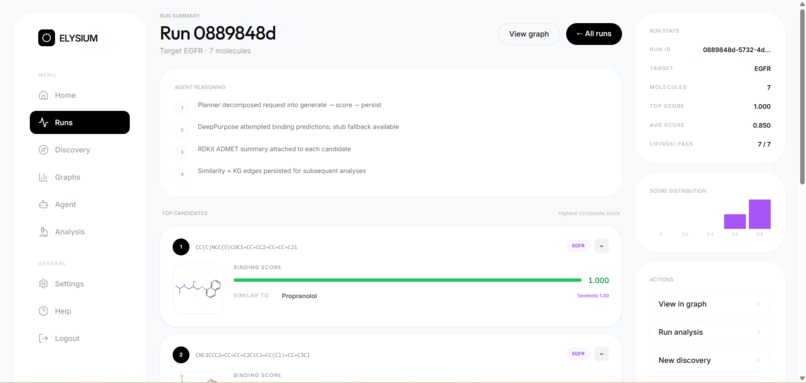Click the rank 2 candidate badge
The height and width of the screenshot is (383, 806).
(181, 355)
